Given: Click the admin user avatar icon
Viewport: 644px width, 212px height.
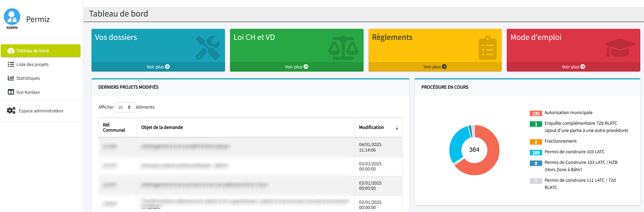Looking at the screenshot, I should coord(12,16).
